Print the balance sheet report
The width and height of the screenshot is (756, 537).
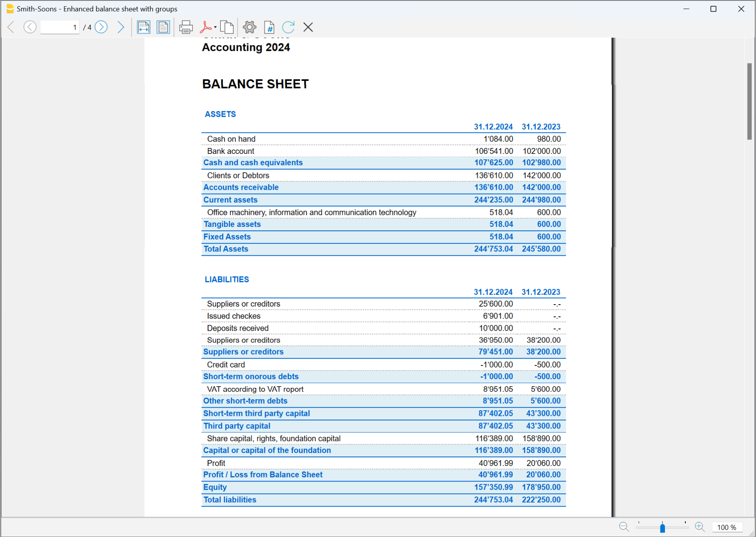(x=186, y=27)
